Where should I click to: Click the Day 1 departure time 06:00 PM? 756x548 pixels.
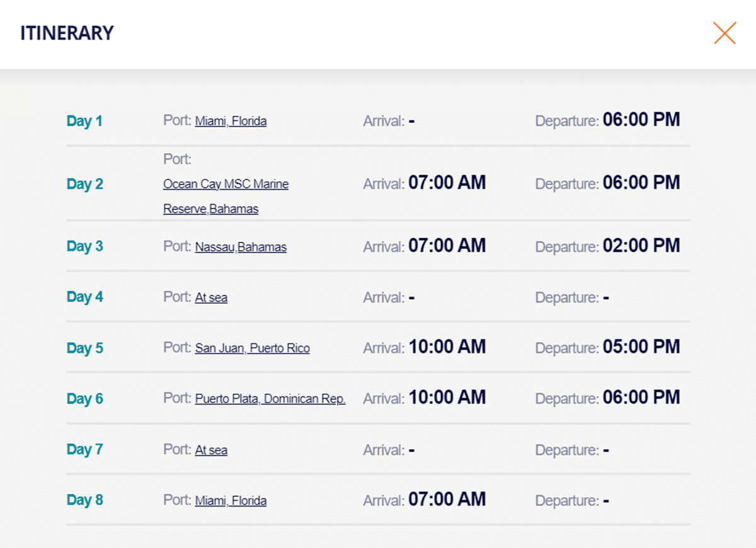641,120
